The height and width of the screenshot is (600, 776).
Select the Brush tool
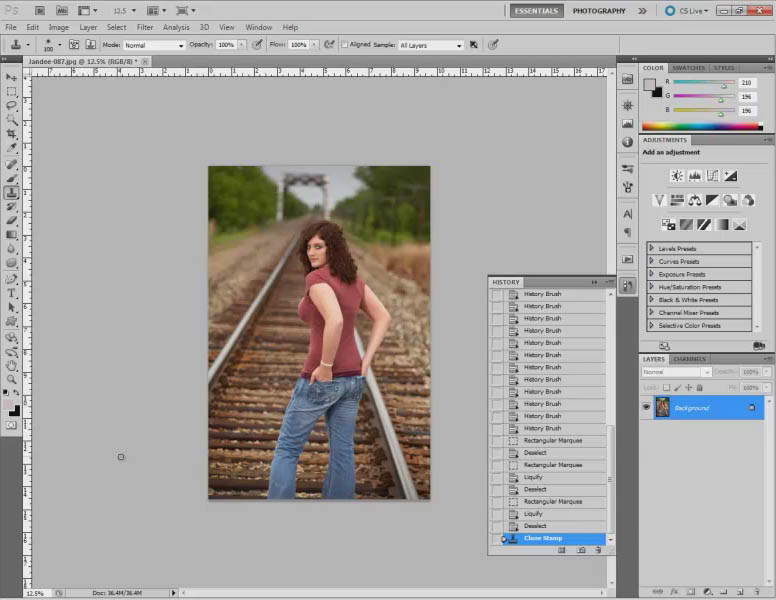coord(11,178)
